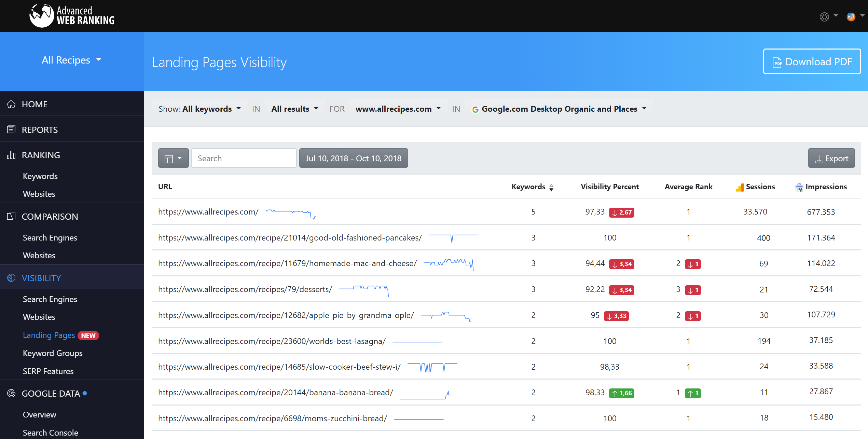Select Search Console under Google Data

click(x=51, y=433)
